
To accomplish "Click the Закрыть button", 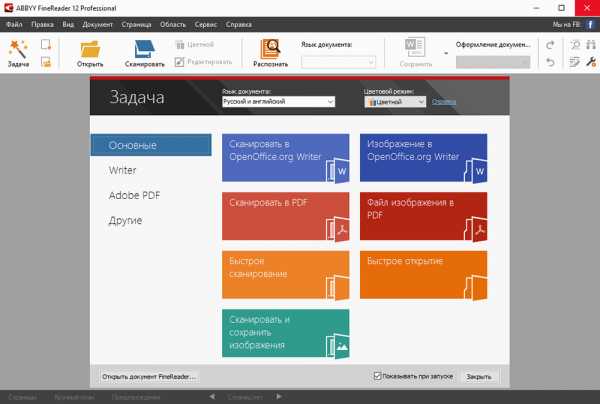I will 479,376.
